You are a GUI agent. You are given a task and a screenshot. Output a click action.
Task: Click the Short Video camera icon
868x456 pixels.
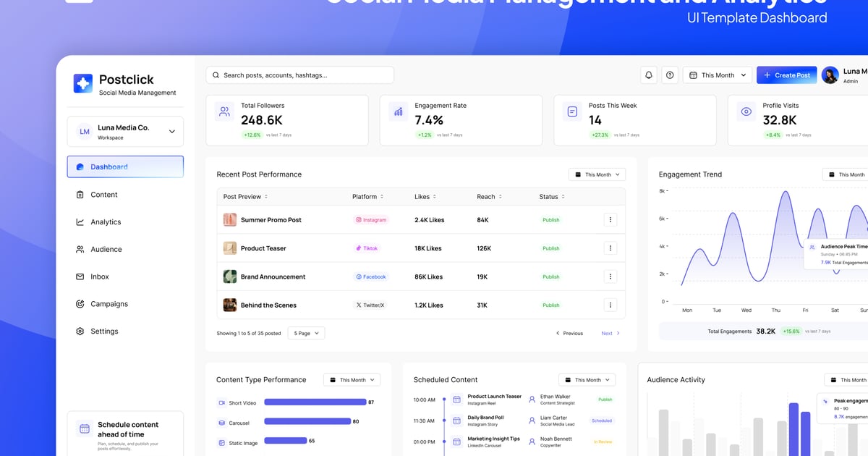[222, 402]
